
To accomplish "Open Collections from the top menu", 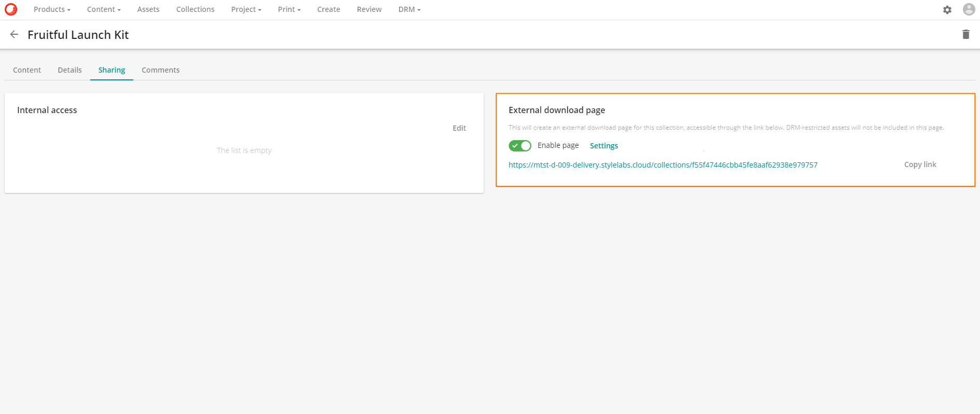I will [195, 9].
